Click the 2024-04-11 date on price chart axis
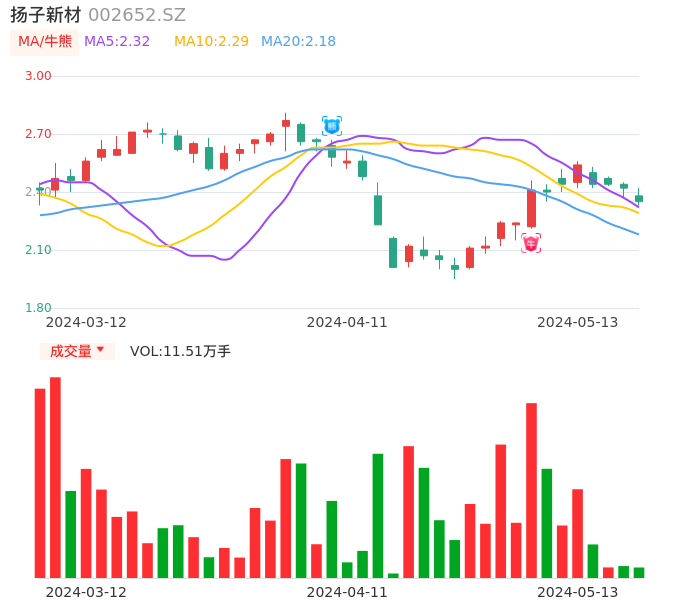686x606 pixels. 346,322
